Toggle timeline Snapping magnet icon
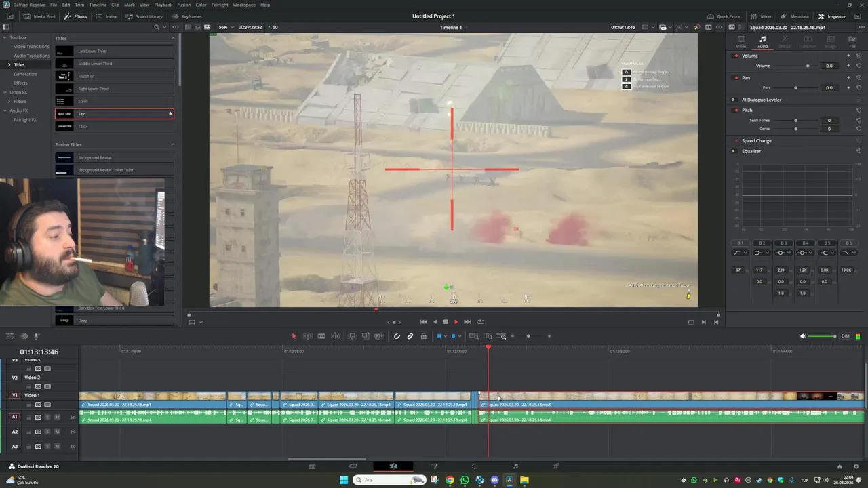Screen dimensions: 868x488 [x=397, y=336]
